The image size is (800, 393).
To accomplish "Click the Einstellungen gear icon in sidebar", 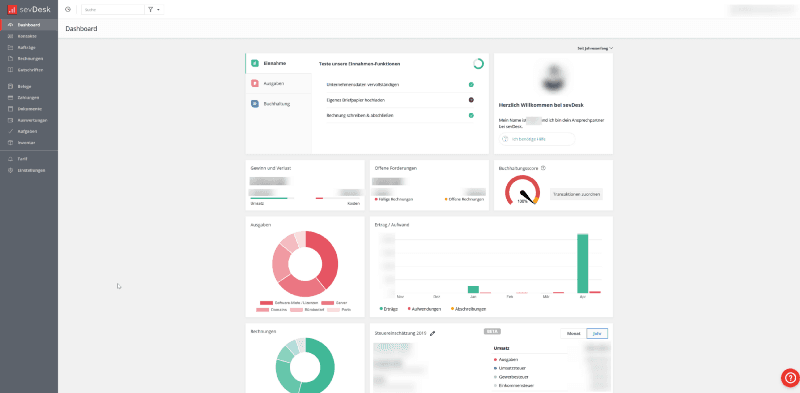I will 11,170.
